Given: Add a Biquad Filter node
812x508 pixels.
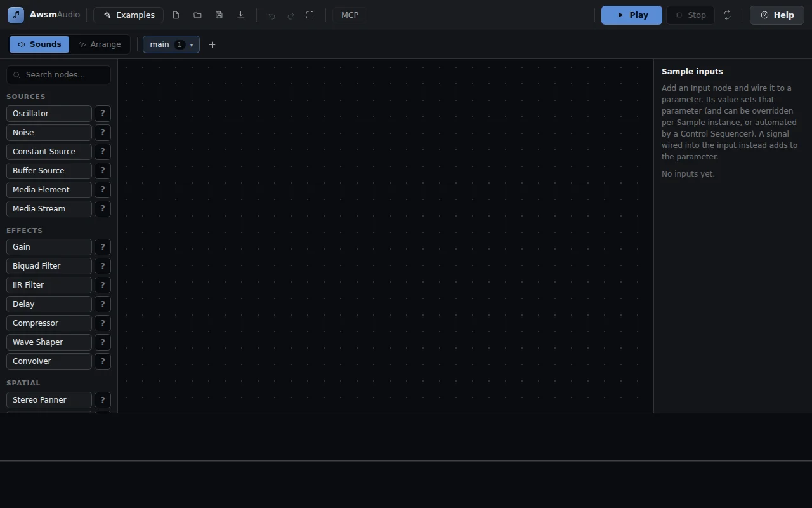Looking at the screenshot, I should pyautogui.click(x=49, y=266).
